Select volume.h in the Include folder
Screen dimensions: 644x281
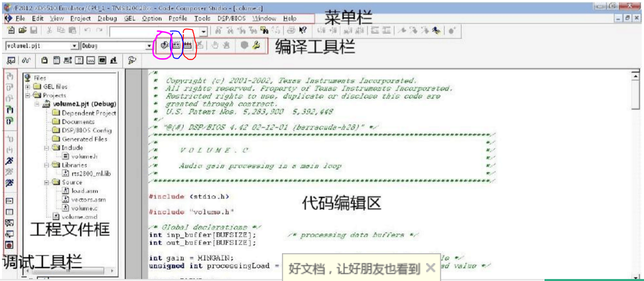pos(84,156)
